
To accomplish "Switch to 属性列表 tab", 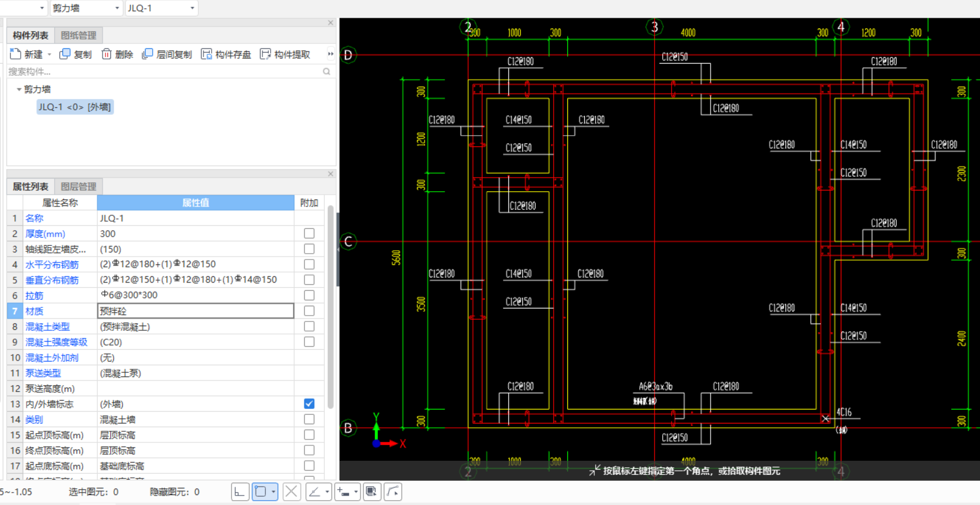I will point(31,186).
